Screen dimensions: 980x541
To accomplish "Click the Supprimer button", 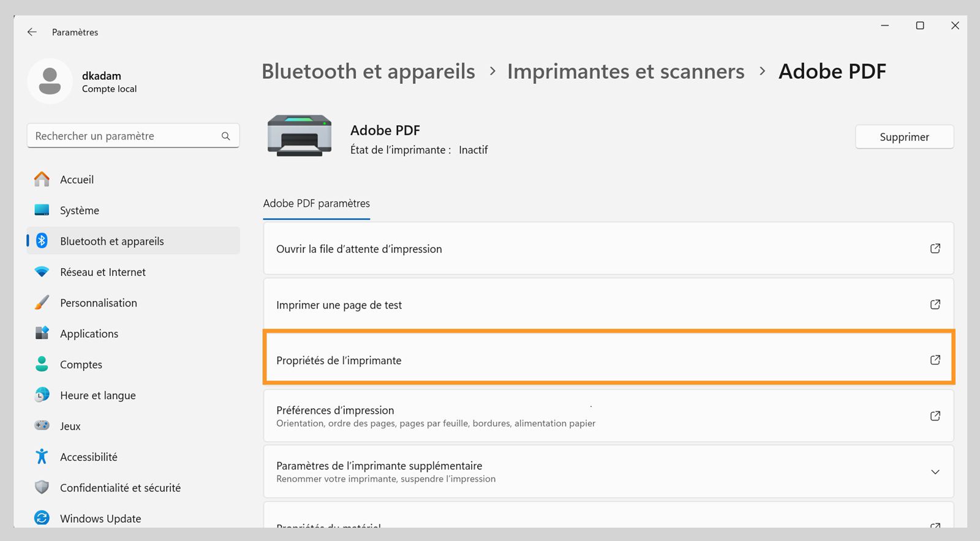I will pos(905,136).
